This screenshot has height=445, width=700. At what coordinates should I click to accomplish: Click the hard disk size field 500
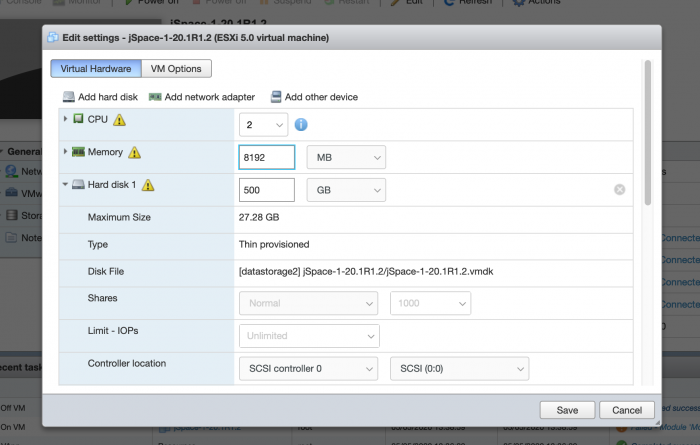click(x=267, y=190)
